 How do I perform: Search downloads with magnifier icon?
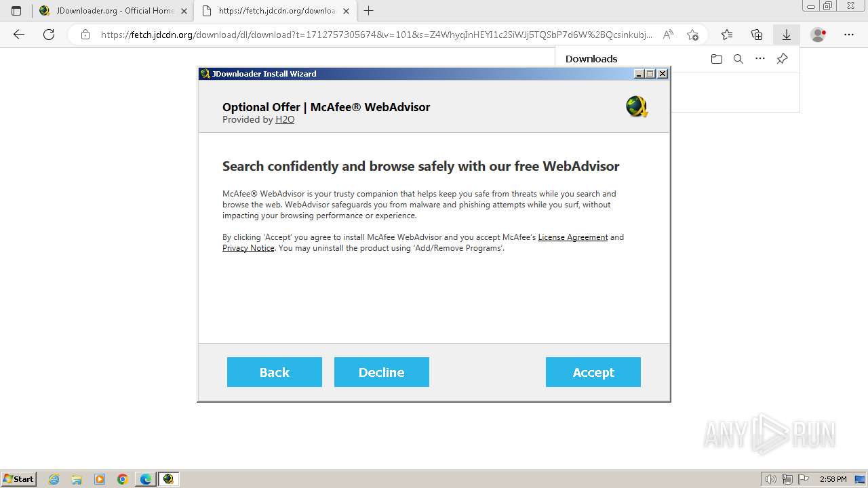tap(738, 59)
